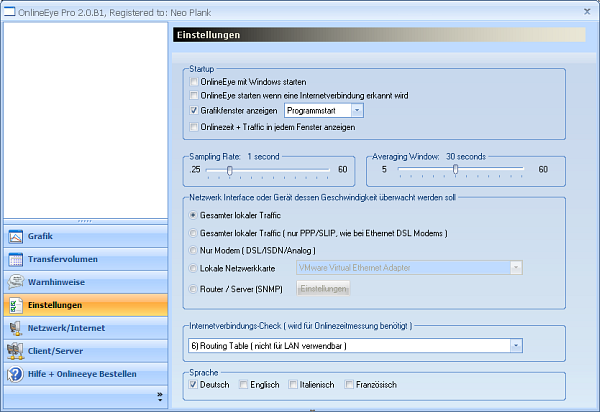Viewport: 600px width, 412px height.
Task: Open the Netzwerk/Internet section
Action: coord(86,328)
